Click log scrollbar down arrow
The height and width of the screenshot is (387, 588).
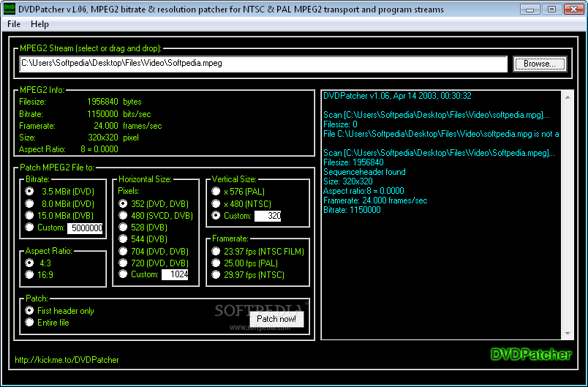coord(568,334)
